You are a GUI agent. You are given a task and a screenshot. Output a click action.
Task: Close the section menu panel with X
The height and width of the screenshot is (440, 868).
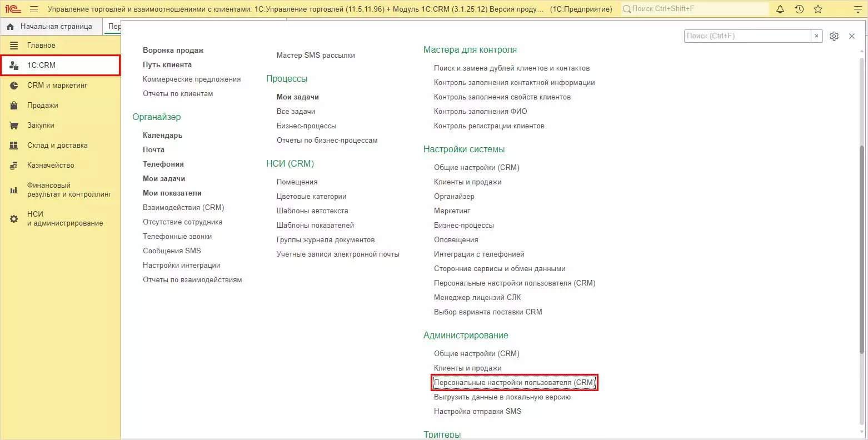[852, 36]
